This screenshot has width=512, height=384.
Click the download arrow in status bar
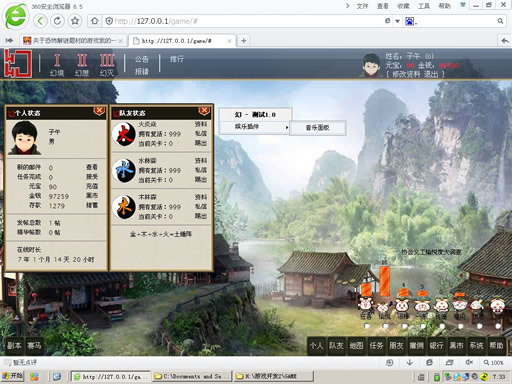410,362
